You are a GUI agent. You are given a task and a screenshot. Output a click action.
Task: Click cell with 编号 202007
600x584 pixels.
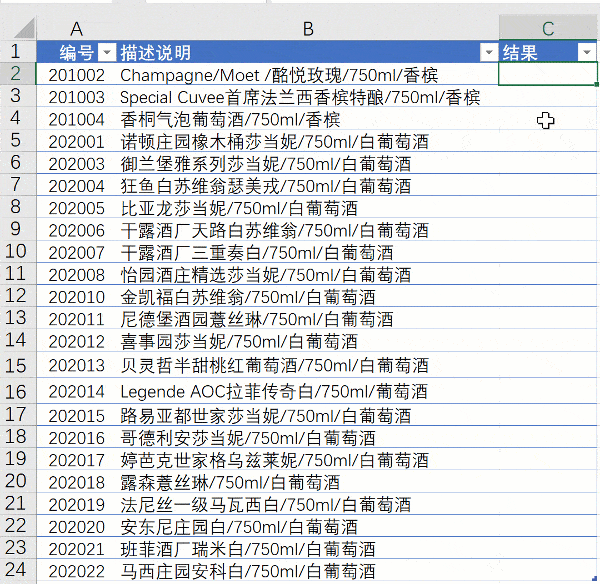pos(77,251)
